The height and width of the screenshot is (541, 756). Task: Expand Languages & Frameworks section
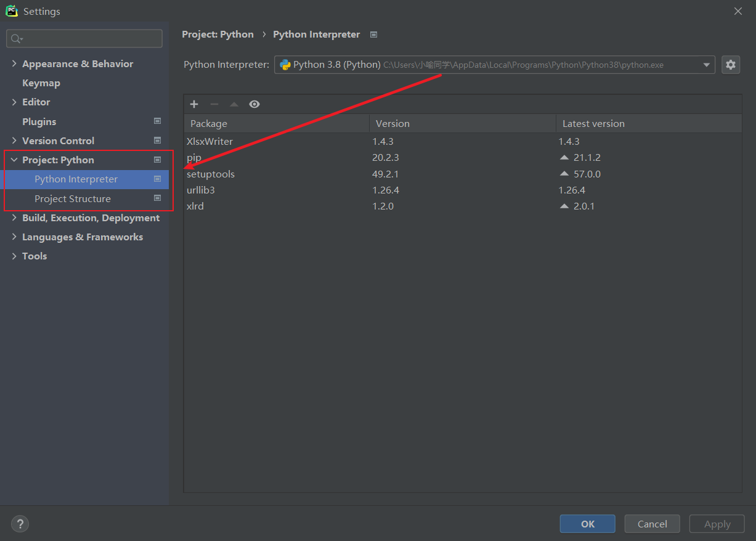point(14,237)
